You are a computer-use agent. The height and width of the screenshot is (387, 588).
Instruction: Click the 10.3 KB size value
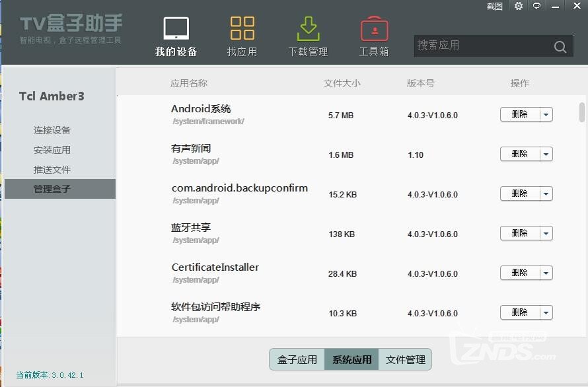342,314
